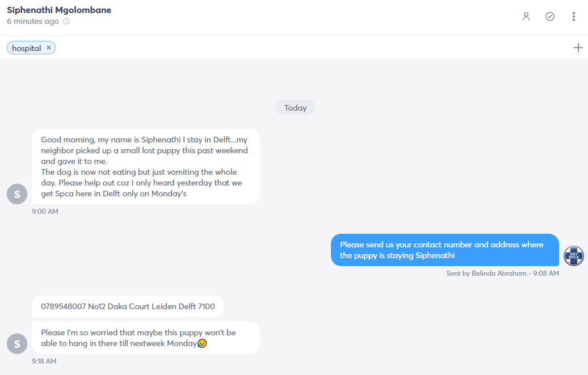Select the worried puppy message with emoji
The image size is (588, 375).
pyautogui.click(x=146, y=338)
